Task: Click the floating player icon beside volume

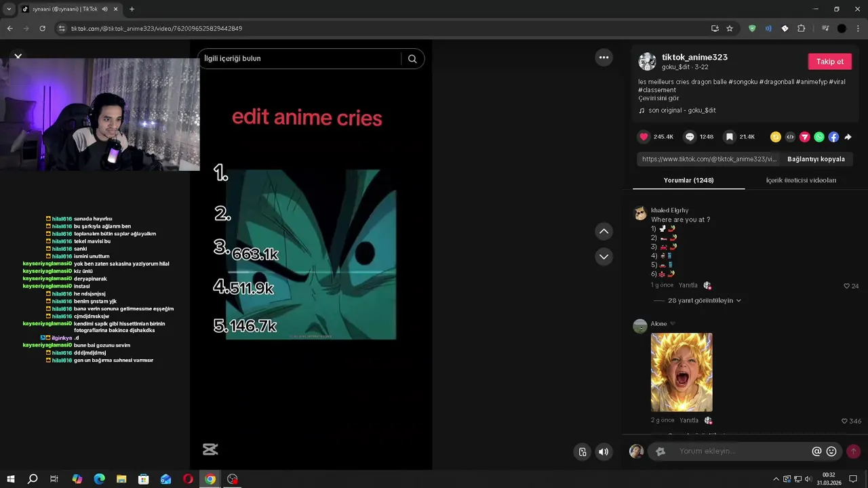Action: [582, 452]
